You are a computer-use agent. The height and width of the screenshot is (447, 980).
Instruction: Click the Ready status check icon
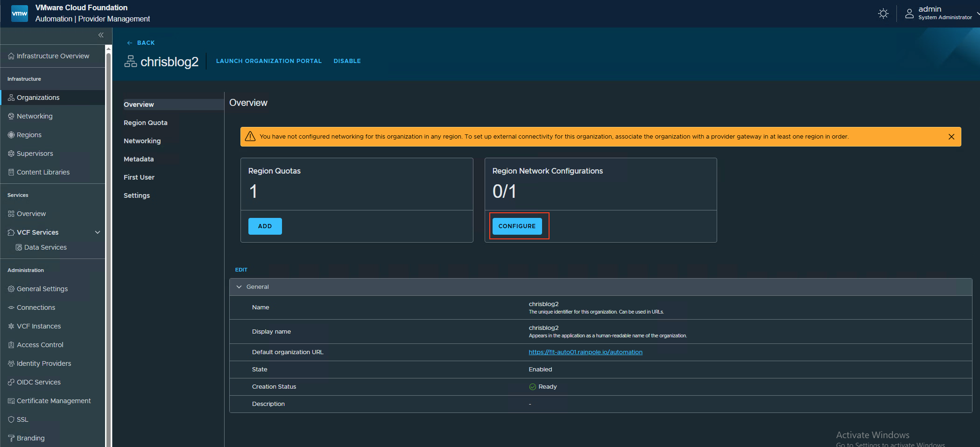click(532, 387)
